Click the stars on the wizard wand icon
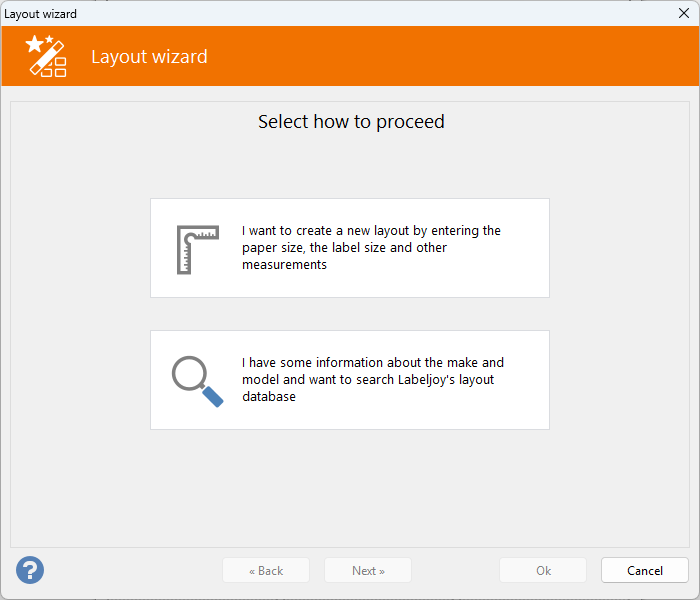This screenshot has height=600, width=700. (x=38, y=43)
